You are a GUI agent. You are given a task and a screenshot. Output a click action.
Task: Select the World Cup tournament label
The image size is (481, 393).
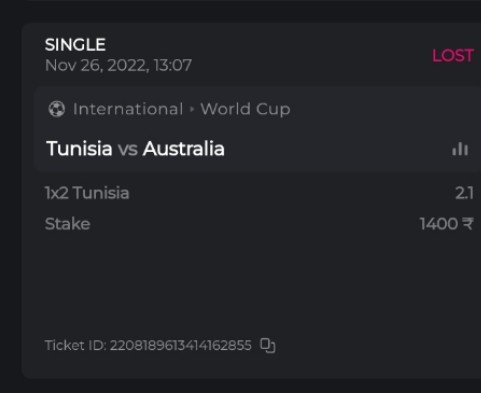245,110
